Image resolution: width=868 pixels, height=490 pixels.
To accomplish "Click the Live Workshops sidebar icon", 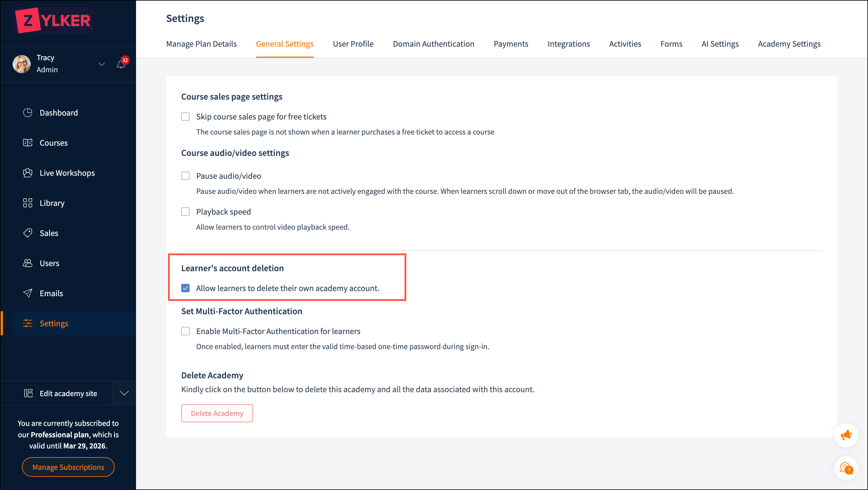I will [x=28, y=173].
